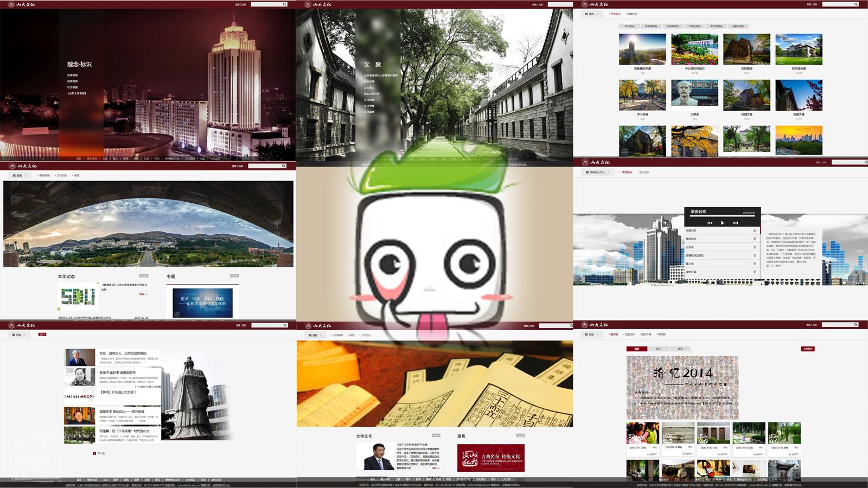Click the red upload photo button
Image resolution: width=868 pixels, height=488 pixels.
pyautogui.click(x=808, y=349)
